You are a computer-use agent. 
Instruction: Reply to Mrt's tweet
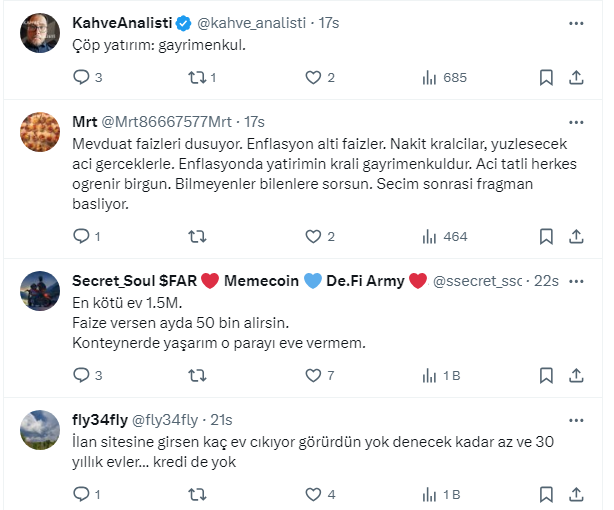click(x=82, y=237)
